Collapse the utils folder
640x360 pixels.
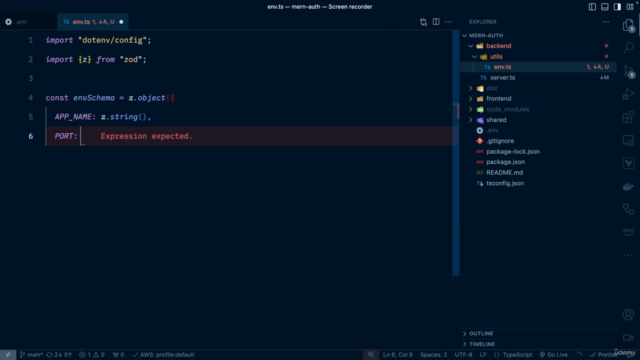[x=474, y=57]
